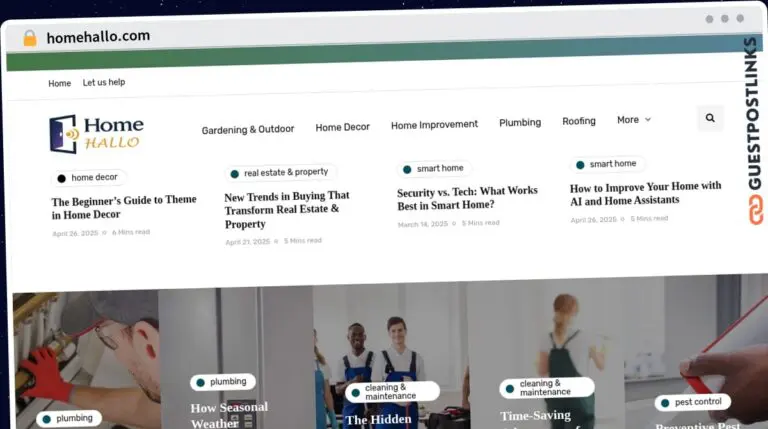
Task: Open The Beginner's Guide to Theme article
Action: point(124,207)
